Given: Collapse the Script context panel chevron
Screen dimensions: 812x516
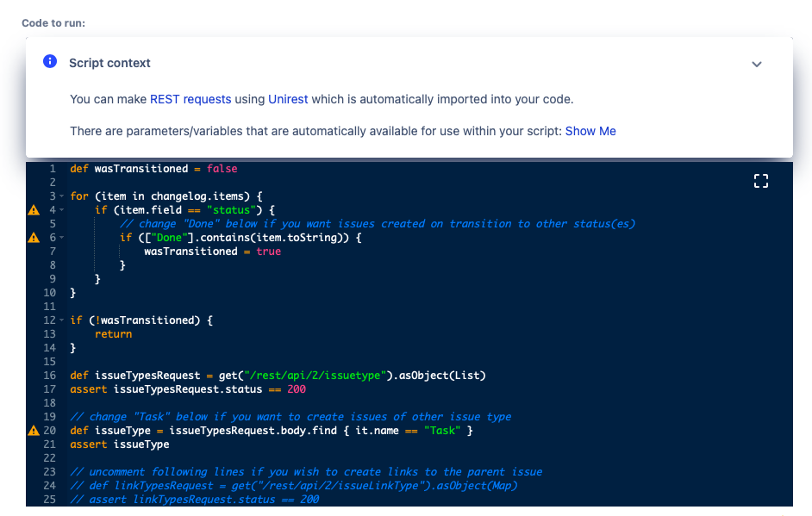Looking at the screenshot, I should tap(756, 64).
